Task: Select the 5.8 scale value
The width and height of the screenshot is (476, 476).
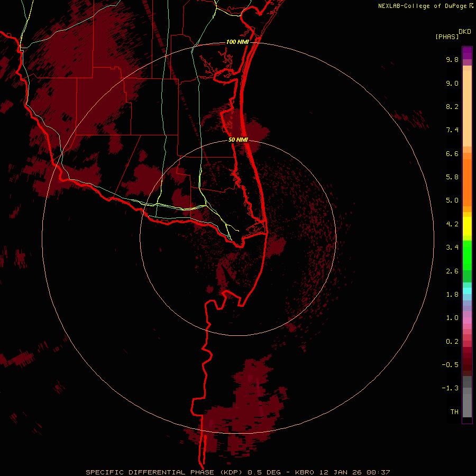Action: tap(452, 177)
